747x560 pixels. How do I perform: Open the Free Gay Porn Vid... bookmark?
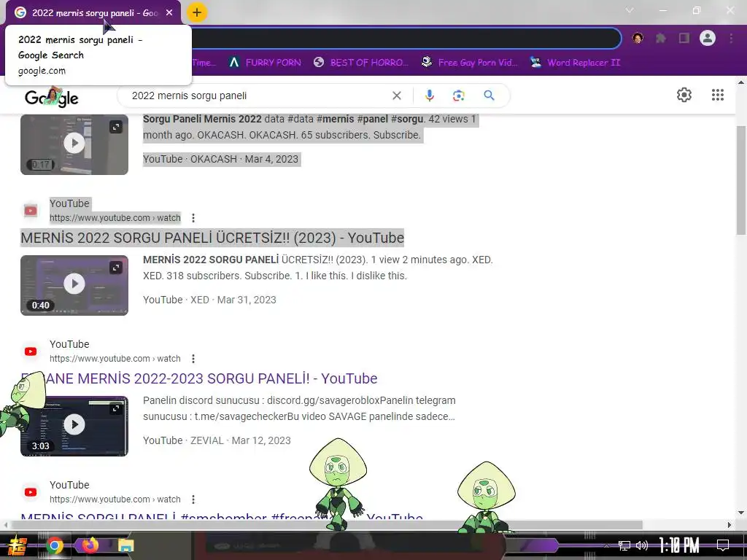point(470,63)
